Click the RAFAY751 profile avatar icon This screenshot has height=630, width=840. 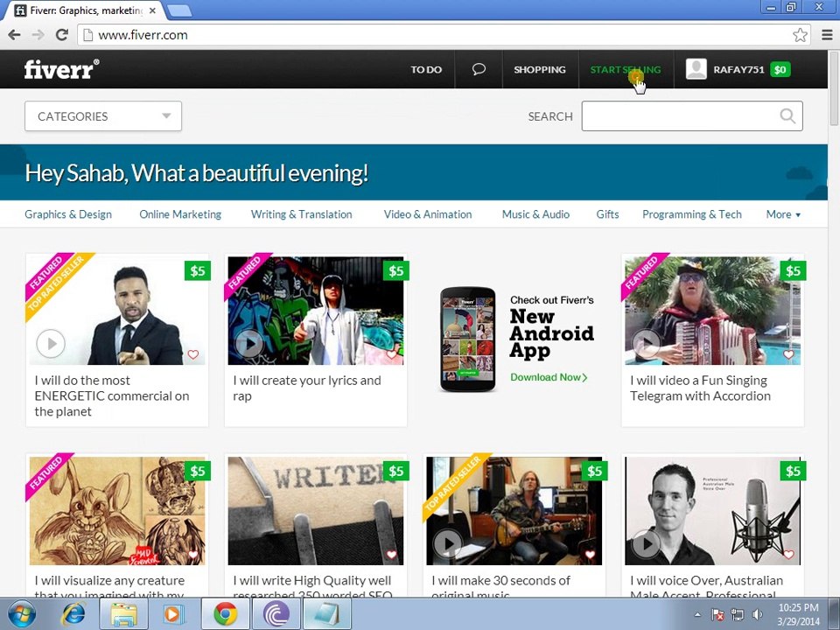[x=696, y=69]
